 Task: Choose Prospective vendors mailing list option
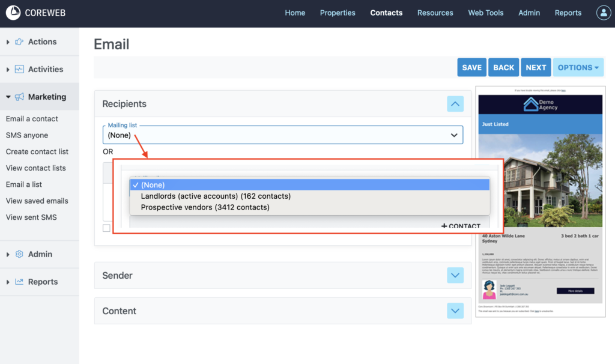(x=205, y=208)
